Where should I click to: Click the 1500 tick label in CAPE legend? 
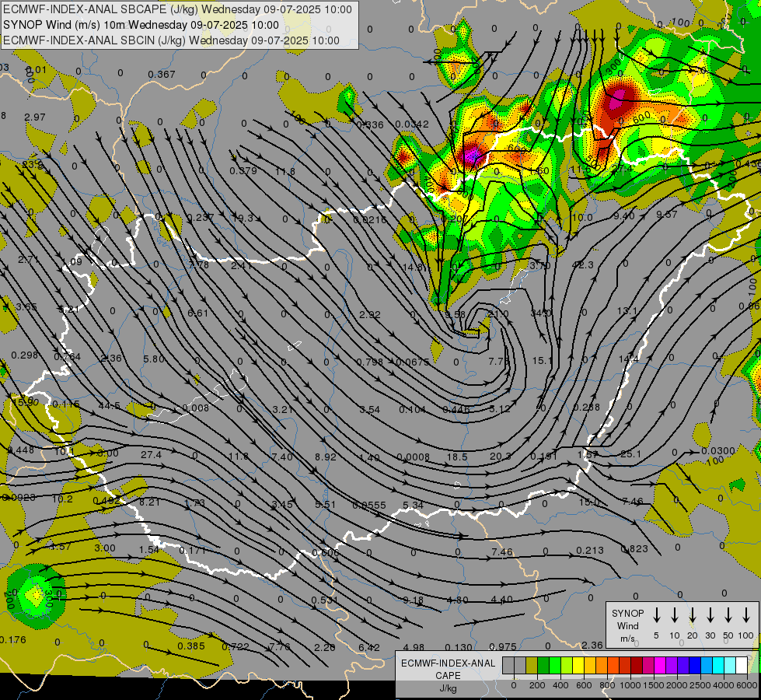click(x=654, y=685)
